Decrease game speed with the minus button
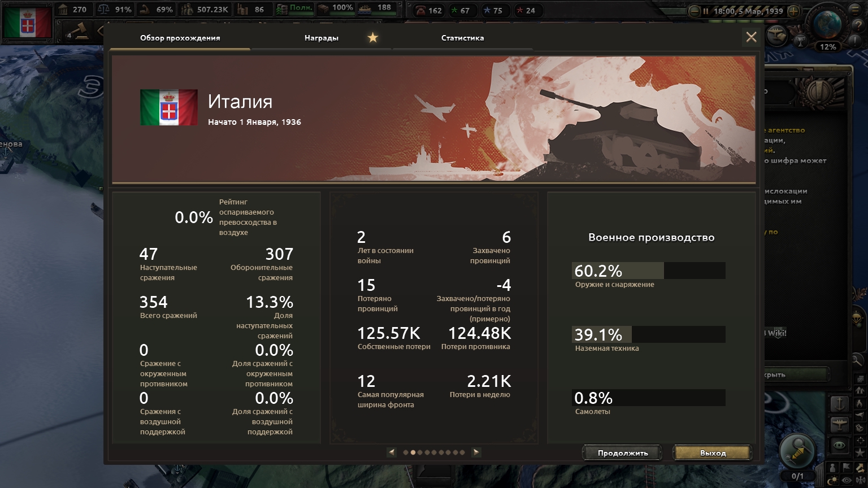The width and height of the screenshot is (868, 488). click(695, 11)
